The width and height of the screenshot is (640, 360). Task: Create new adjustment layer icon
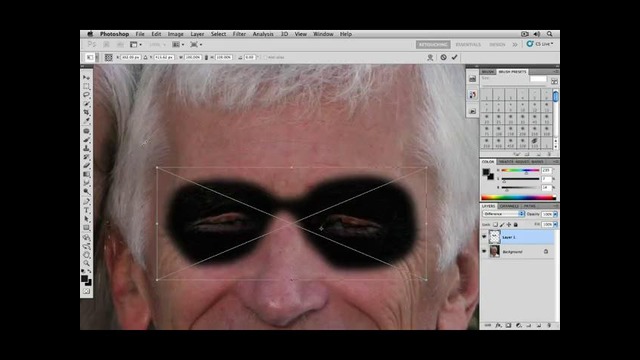519,325
